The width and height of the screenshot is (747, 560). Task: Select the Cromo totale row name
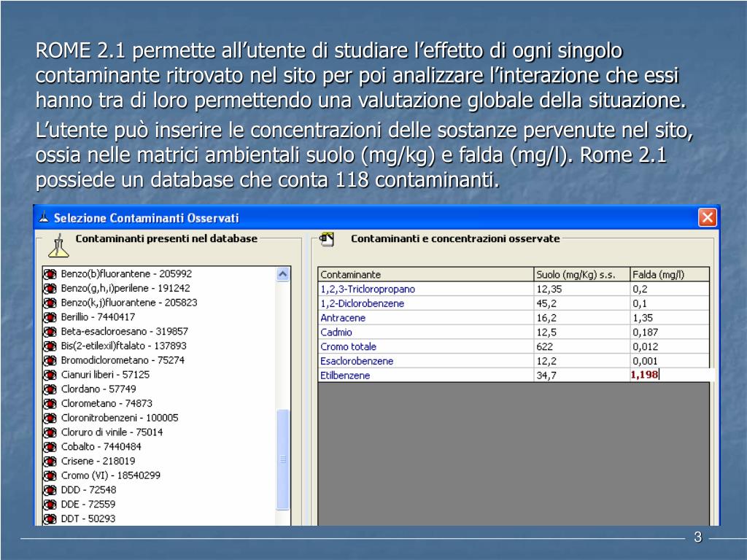click(348, 346)
